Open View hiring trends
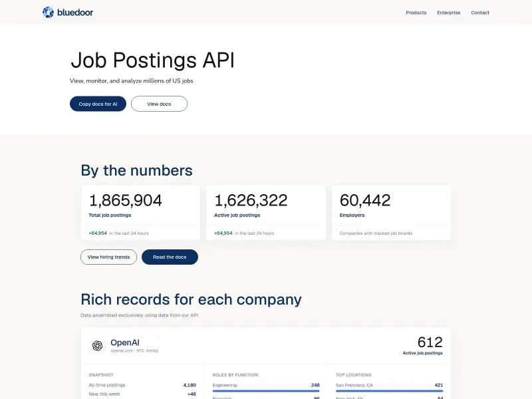The image size is (532, 399). pos(108,257)
